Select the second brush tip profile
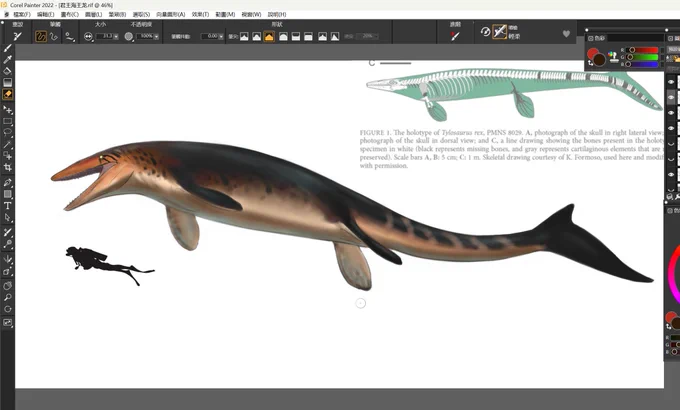 tap(257, 37)
